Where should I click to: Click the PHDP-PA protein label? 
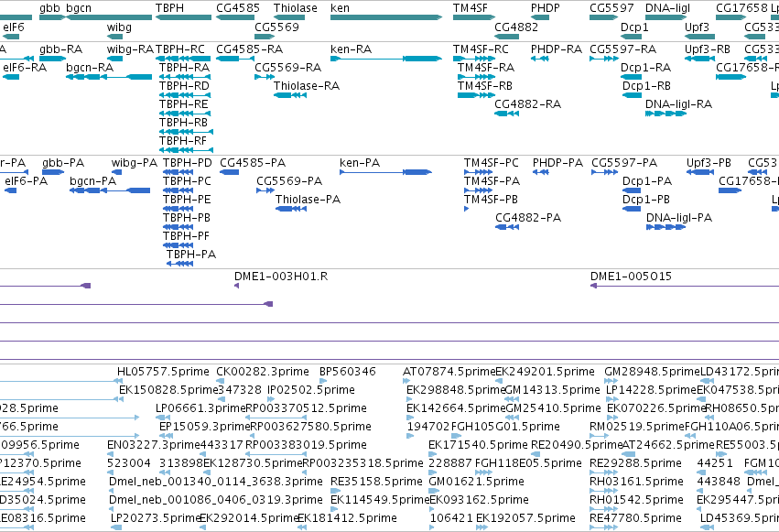pos(557,163)
